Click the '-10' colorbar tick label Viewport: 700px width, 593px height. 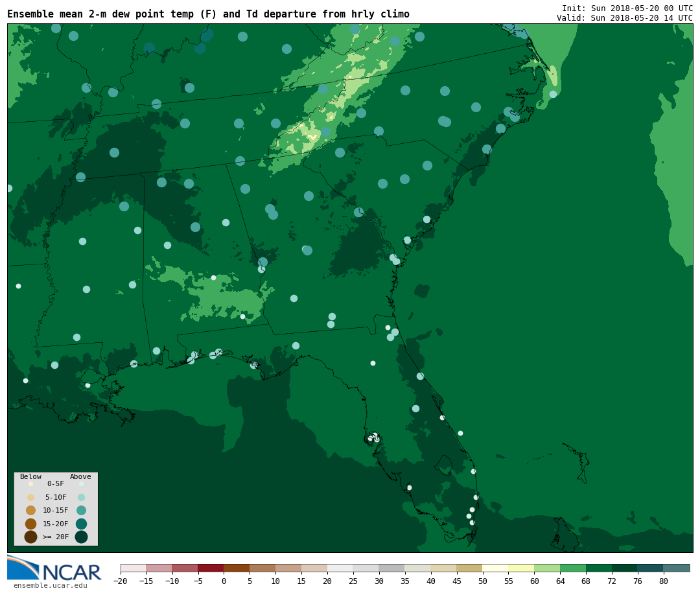pos(172,581)
